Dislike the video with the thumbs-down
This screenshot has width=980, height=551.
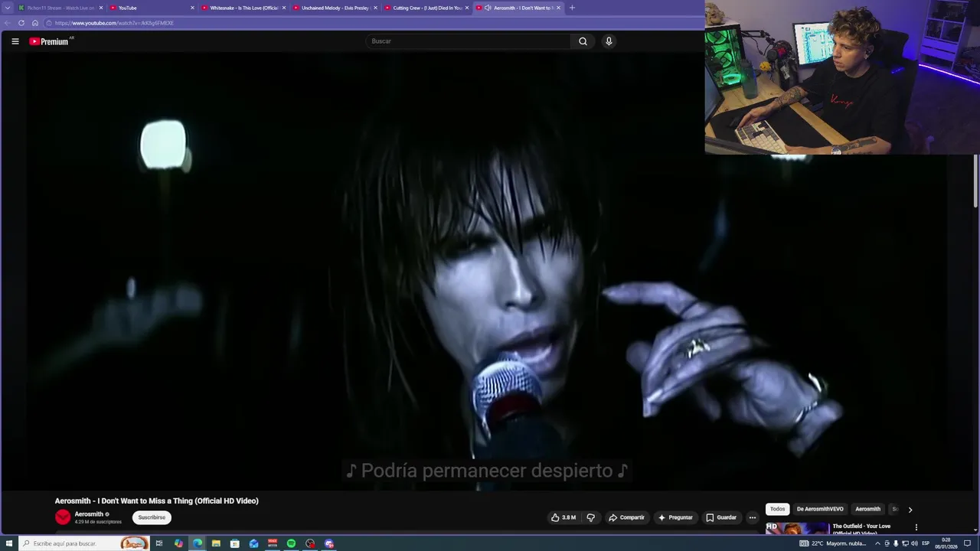(x=590, y=517)
